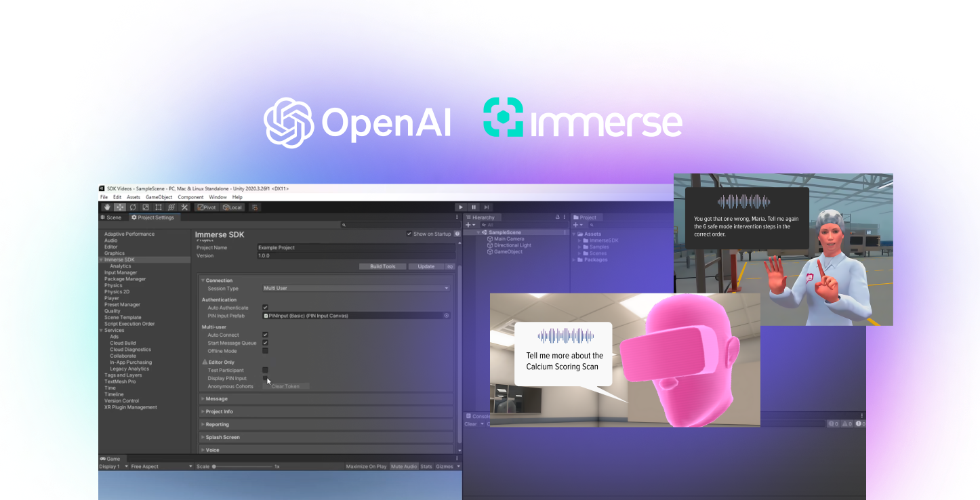The width and height of the screenshot is (980, 500).
Task: Open the Assets menu
Action: coord(134,197)
